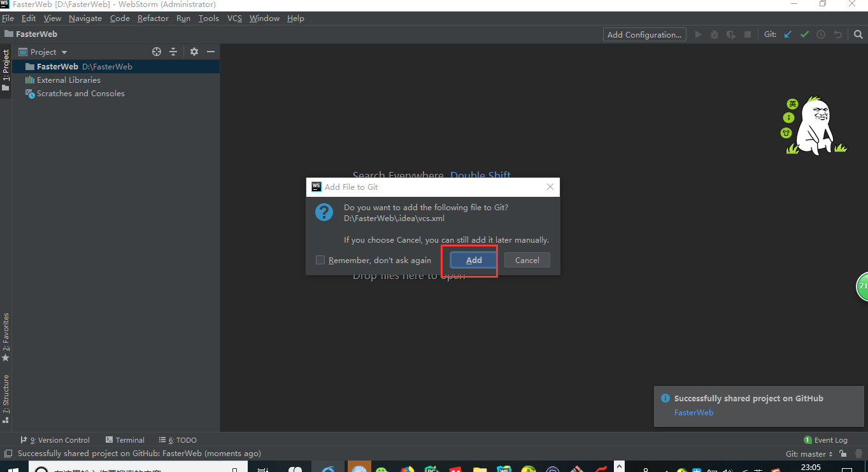Click the 英 bubble on the mascot
Screen dimensions: 868x472
click(x=792, y=104)
